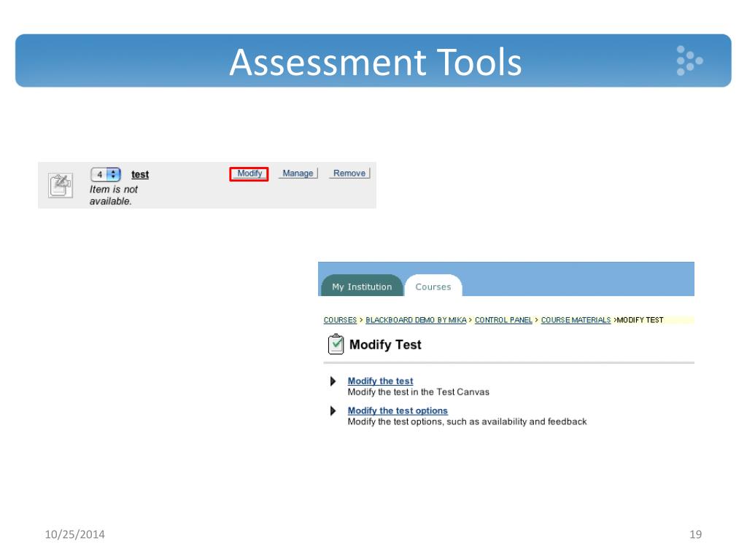Click the Remove button for test item
747x560 pixels.
pos(349,174)
